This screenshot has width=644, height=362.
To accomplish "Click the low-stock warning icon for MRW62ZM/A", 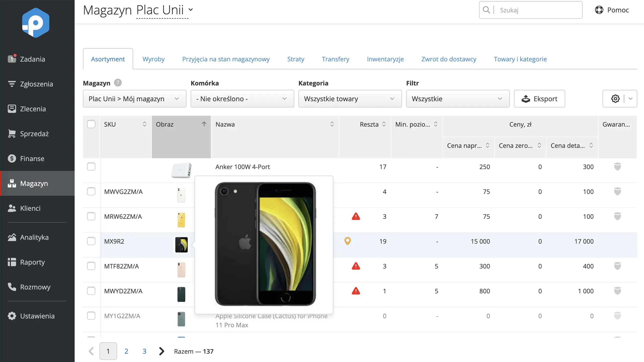I will pyautogui.click(x=356, y=216).
